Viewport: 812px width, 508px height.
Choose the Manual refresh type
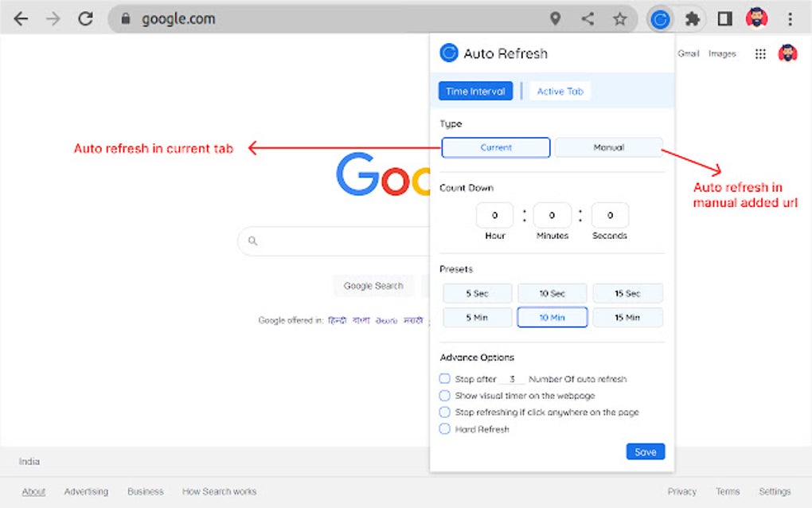click(608, 147)
